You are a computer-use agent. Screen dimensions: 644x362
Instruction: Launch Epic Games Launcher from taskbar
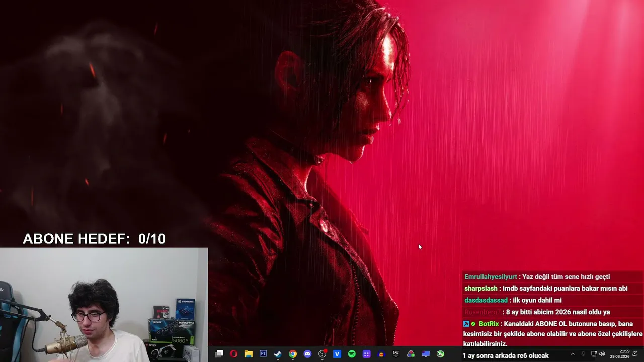(x=396, y=354)
